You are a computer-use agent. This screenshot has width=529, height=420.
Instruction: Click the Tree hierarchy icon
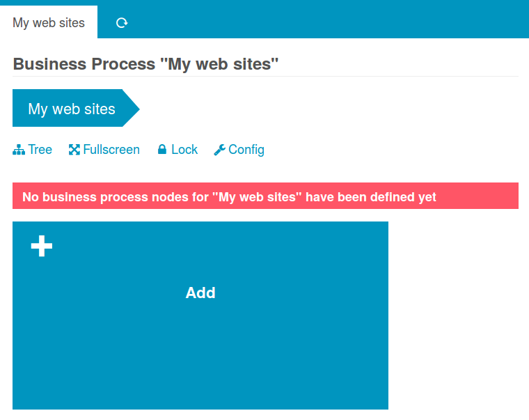(19, 150)
